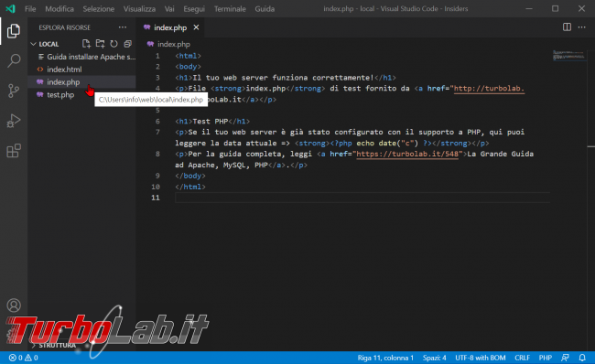The height and width of the screenshot is (364, 595).
Task: Follow the http://turbolab. link on line 4
Action: (x=489, y=89)
